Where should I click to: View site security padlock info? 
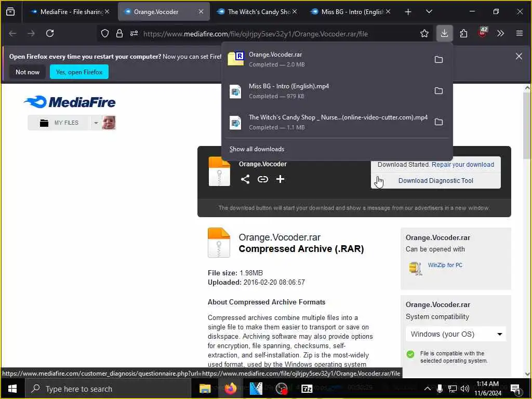click(x=119, y=33)
